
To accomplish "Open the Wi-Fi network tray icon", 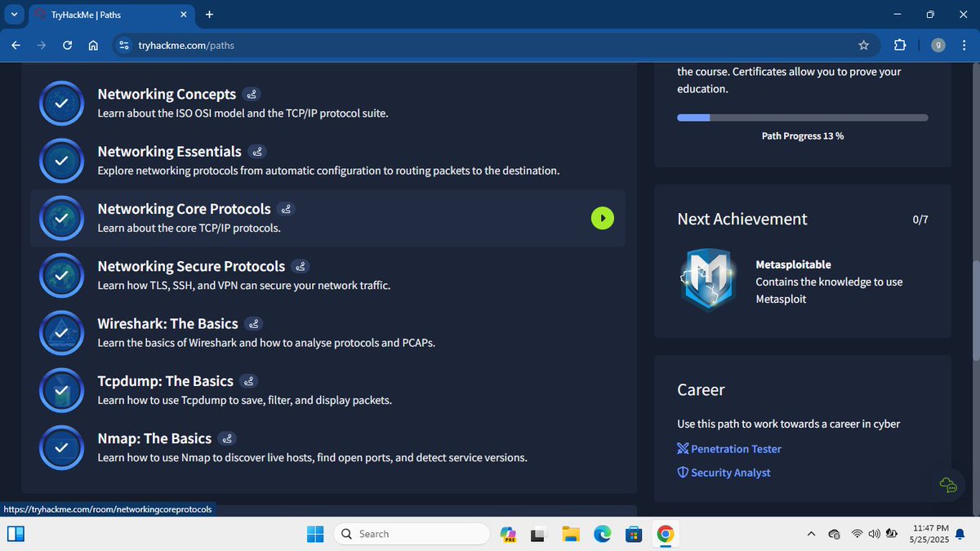I will 857,534.
